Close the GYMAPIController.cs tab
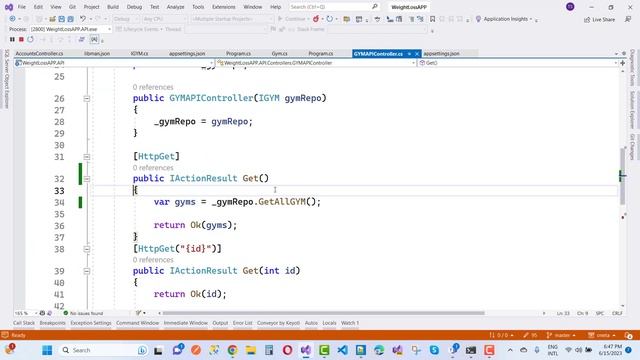640x360 pixels. (x=417, y=54)
